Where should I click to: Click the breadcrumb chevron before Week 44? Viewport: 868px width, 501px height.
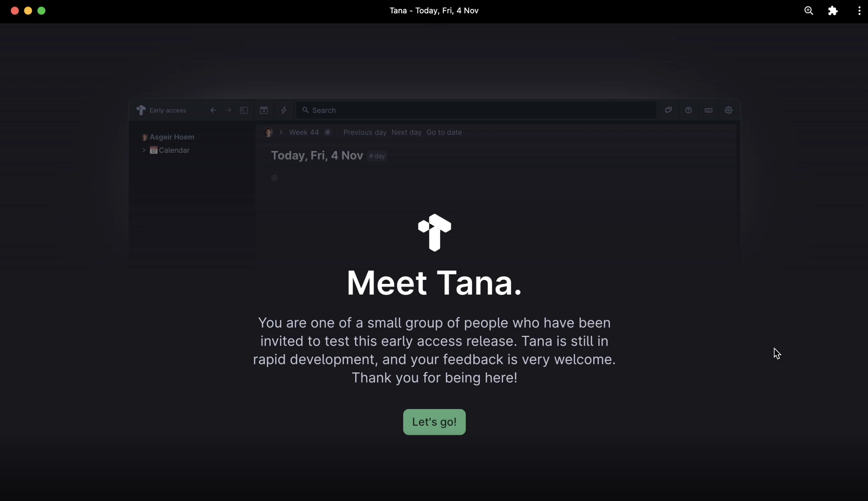[x=281, y=132]
